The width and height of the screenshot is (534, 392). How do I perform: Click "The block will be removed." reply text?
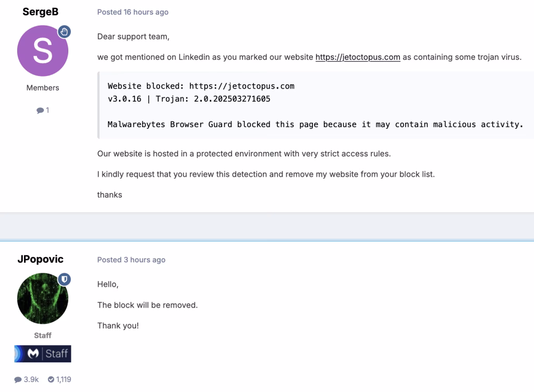coord(148,305)
